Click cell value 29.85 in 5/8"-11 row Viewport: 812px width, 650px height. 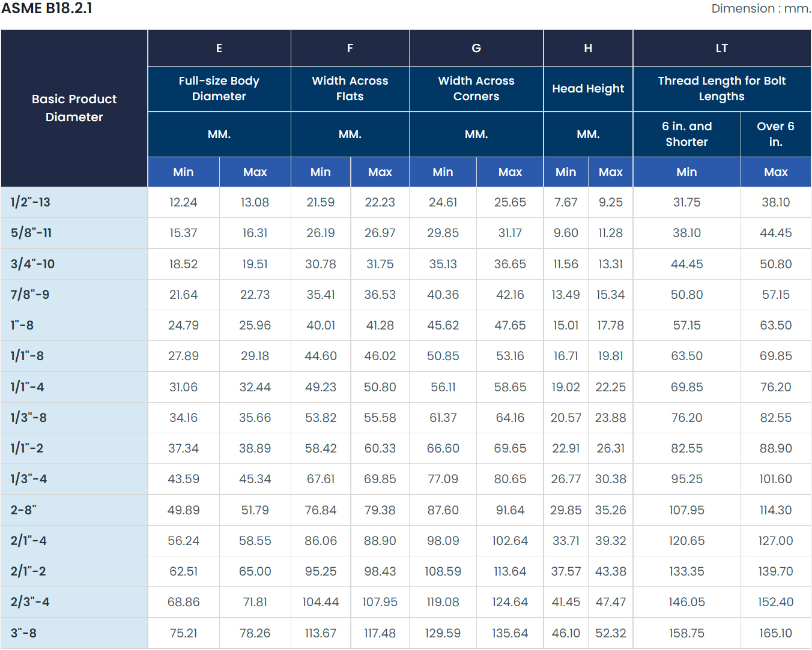(x=443, y=233)
